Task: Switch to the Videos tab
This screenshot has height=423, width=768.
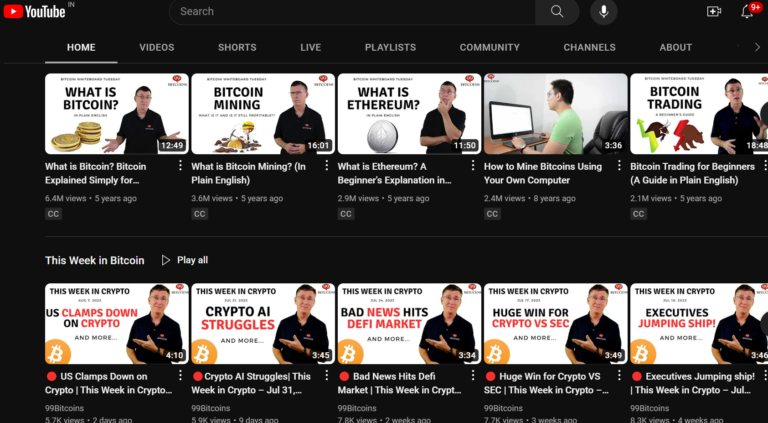Action: pyautogui.click(x=157, y=47)
